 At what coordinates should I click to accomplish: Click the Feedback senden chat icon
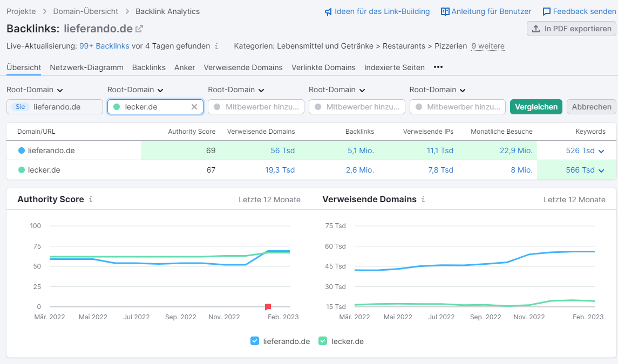[546, 11]
